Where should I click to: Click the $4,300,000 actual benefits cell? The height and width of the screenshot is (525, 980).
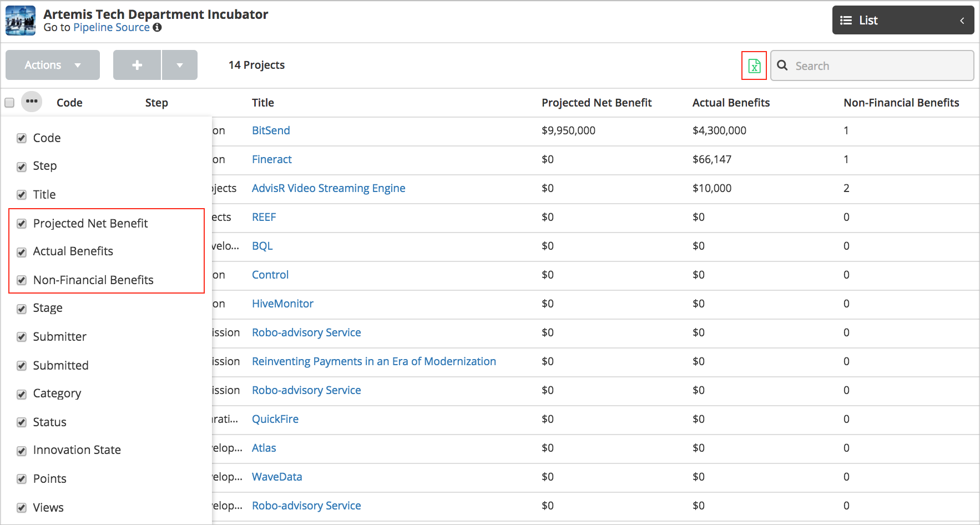[x=719, y=130]
